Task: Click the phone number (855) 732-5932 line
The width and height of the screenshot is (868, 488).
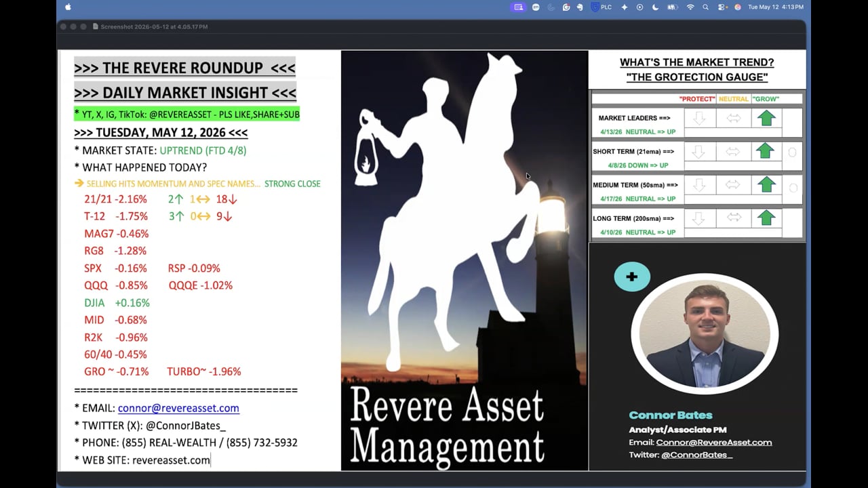Action: tap(186, 443)
